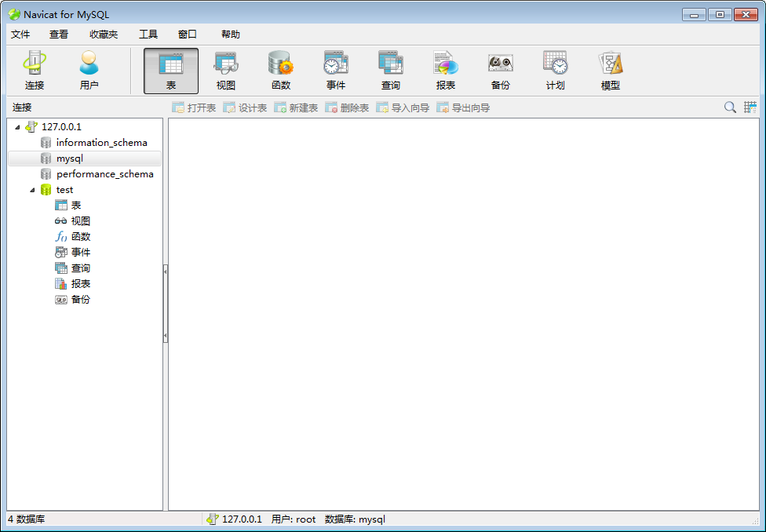Click the '数据库: mysql' status bar text
Screen dimensions: 766x532
[x=356, y=519]
